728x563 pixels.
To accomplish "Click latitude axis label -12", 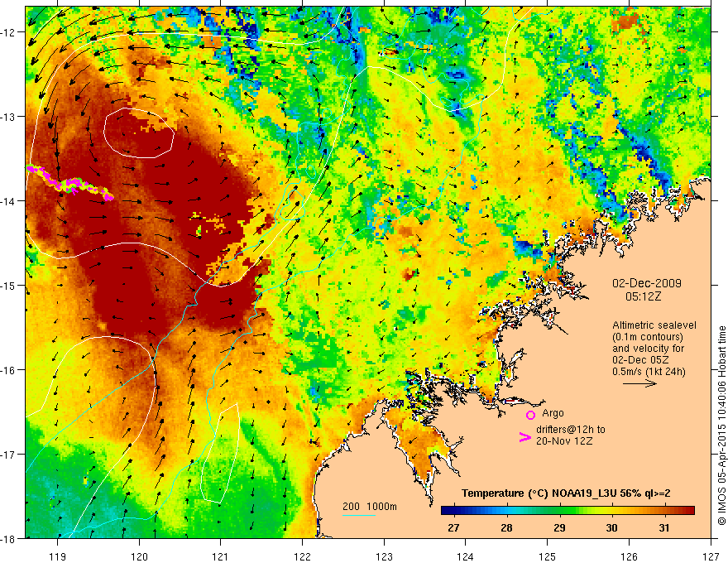I will [9, 32].
